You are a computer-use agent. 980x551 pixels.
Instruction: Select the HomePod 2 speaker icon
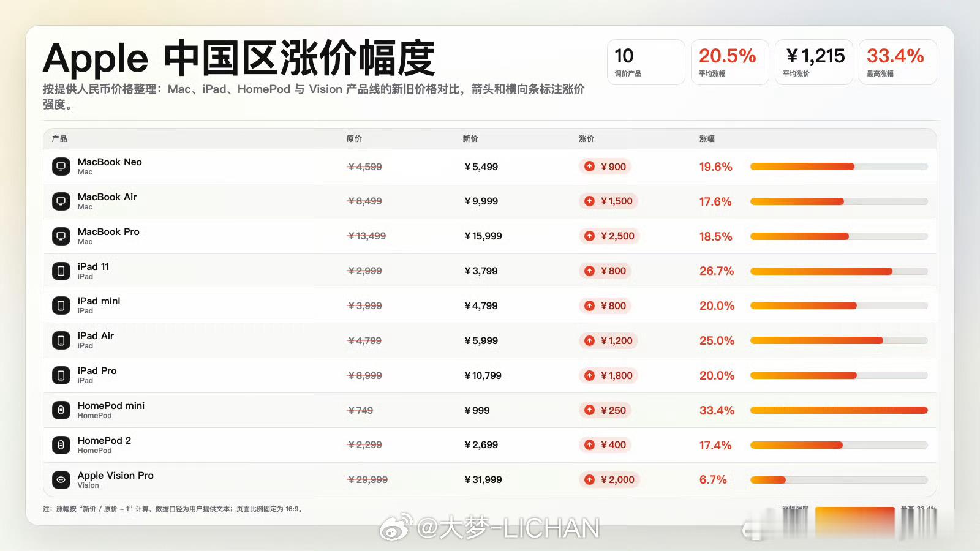[x=61, y=445]
